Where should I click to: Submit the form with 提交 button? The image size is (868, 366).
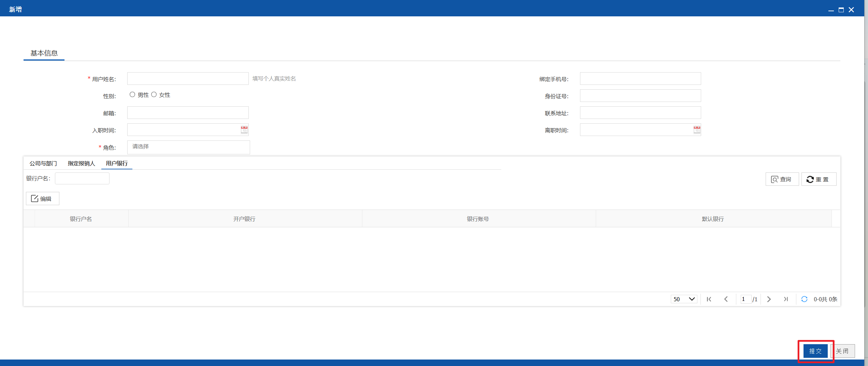(x=815, y=351)
